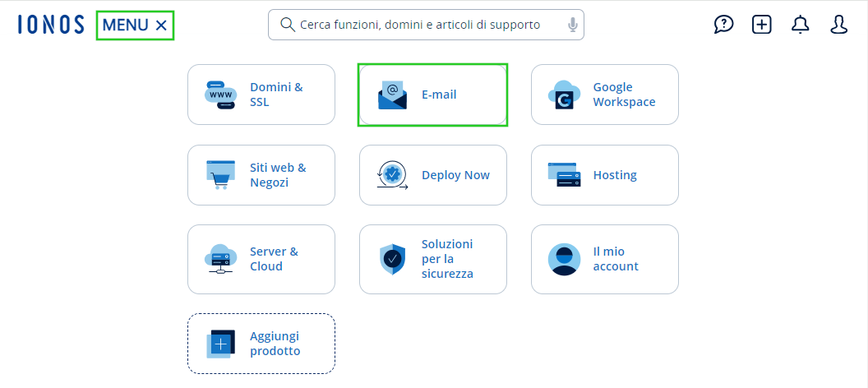The height and width of the screenshot is (388, 868).
Task: Click the E-mail envelope icon
Action: (392, 95)
